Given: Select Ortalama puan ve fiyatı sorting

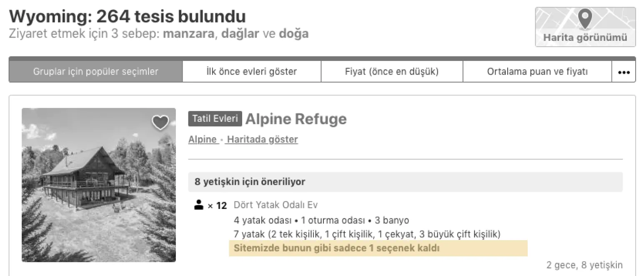Looking at the screenshot, I should pyautogui.click(x=536, y=71).
